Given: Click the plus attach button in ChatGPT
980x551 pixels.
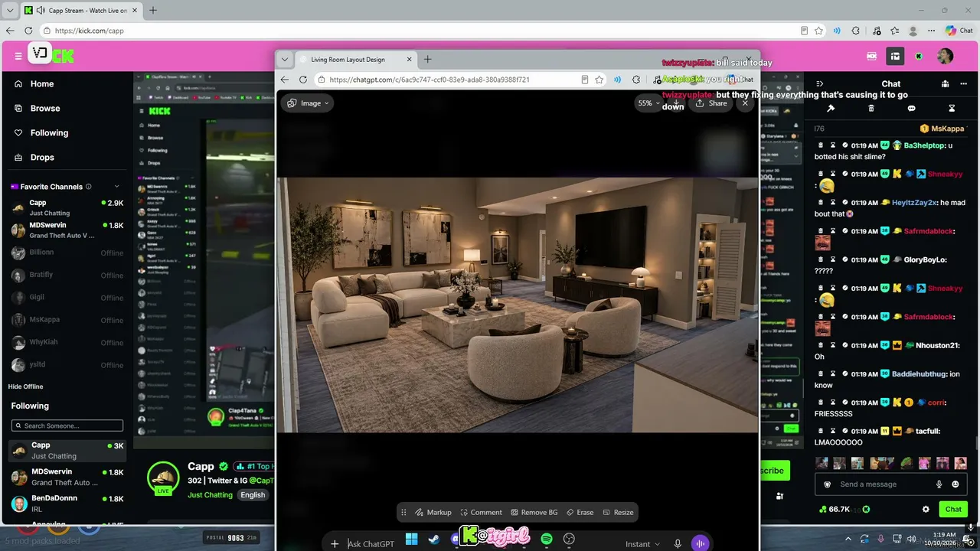Looking at the screenshot, I should 335,544.
